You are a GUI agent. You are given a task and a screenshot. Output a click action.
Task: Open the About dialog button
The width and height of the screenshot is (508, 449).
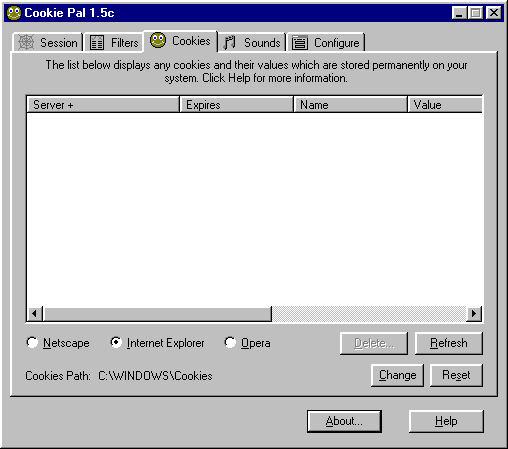click(x=344, y=421)
